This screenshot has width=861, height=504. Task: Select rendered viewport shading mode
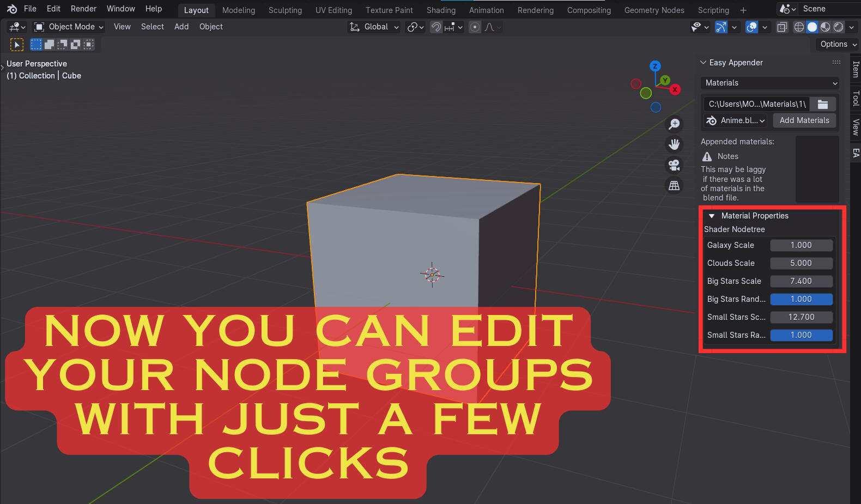pos(839,27)
